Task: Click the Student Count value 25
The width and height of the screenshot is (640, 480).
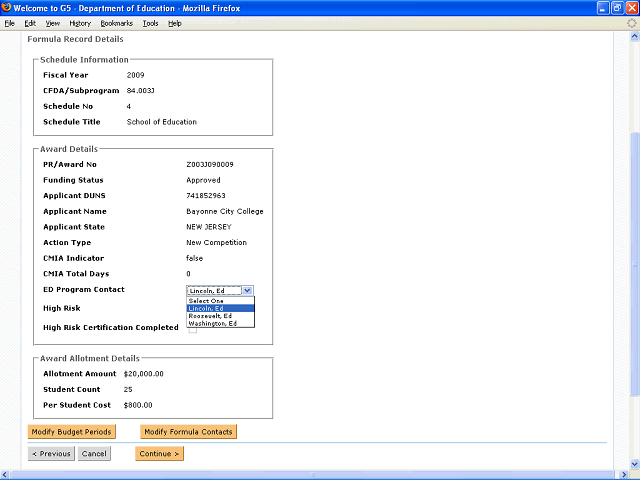Action: [x=128, y=389]
